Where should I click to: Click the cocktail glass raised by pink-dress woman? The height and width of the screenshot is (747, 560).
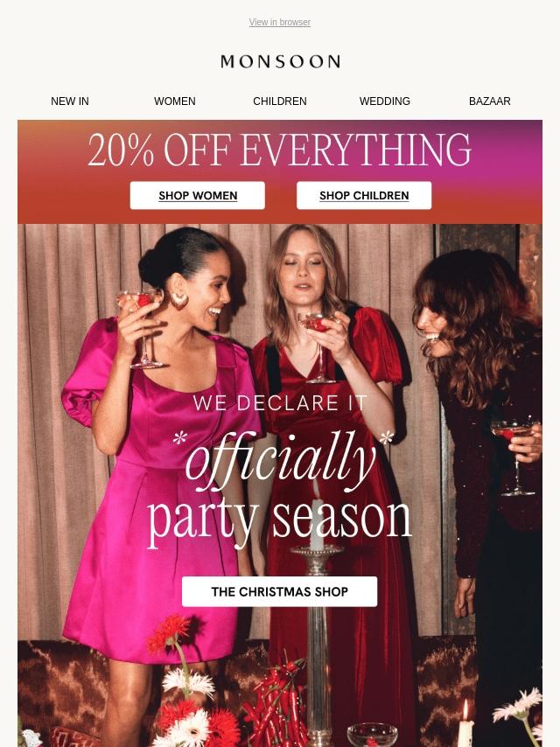(x=141, y=329)
